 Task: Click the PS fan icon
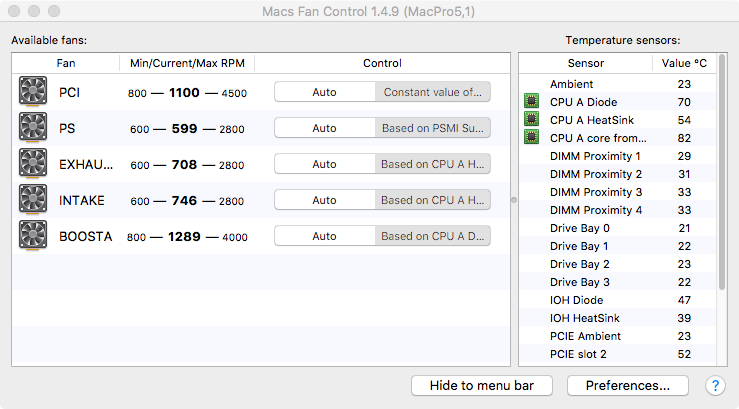(x=33, y=128)
